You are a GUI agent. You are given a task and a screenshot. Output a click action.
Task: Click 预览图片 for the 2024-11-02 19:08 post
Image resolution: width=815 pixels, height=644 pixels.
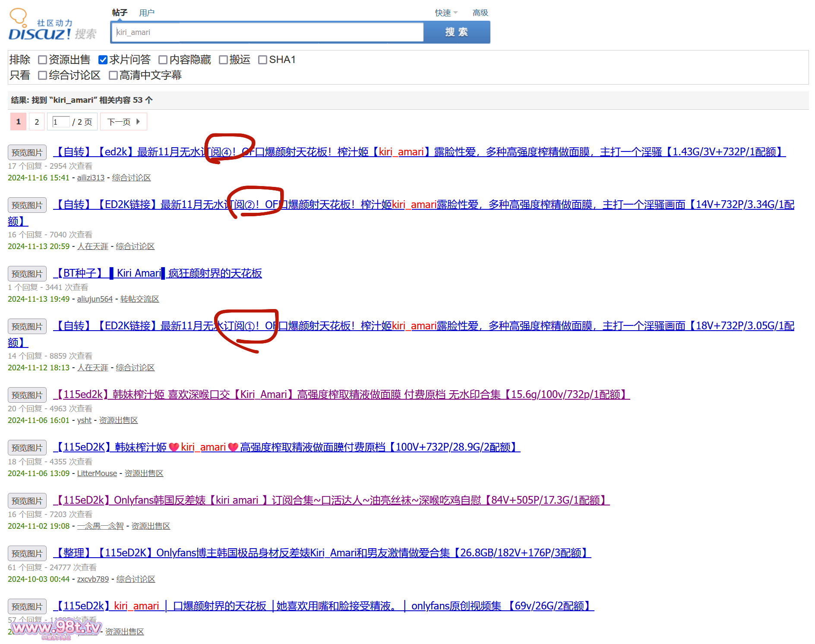27,501
